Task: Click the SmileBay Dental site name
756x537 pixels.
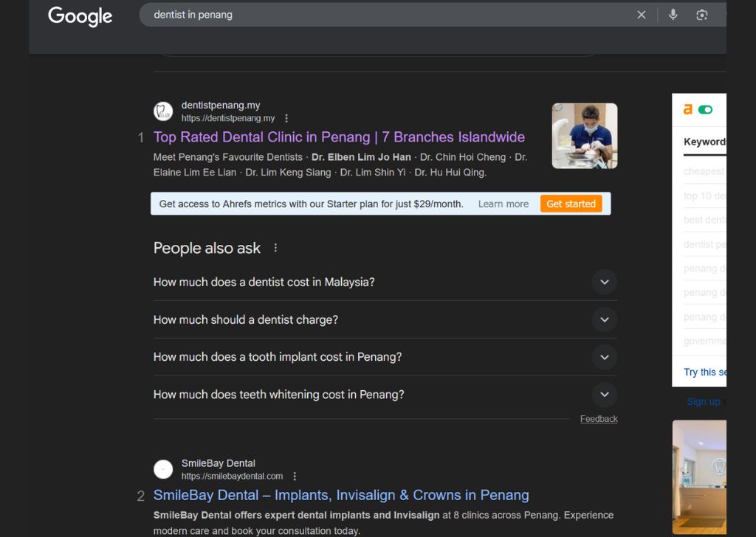Action: (218, 463)
